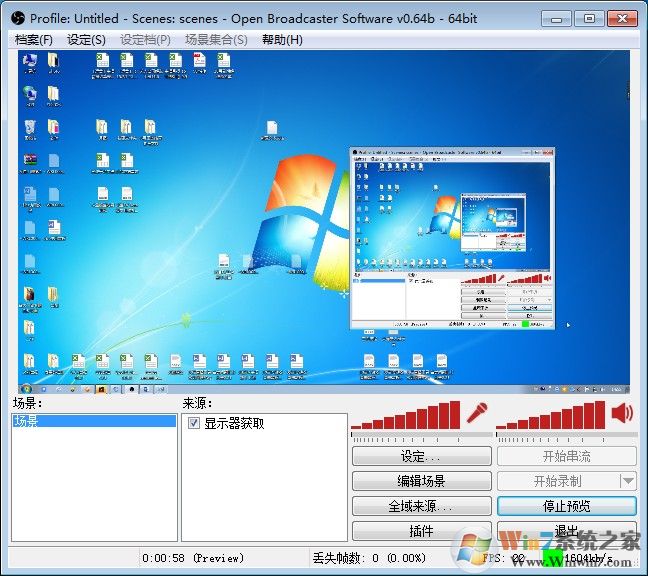Open the 插件 plugins button

tap(421, 531)
